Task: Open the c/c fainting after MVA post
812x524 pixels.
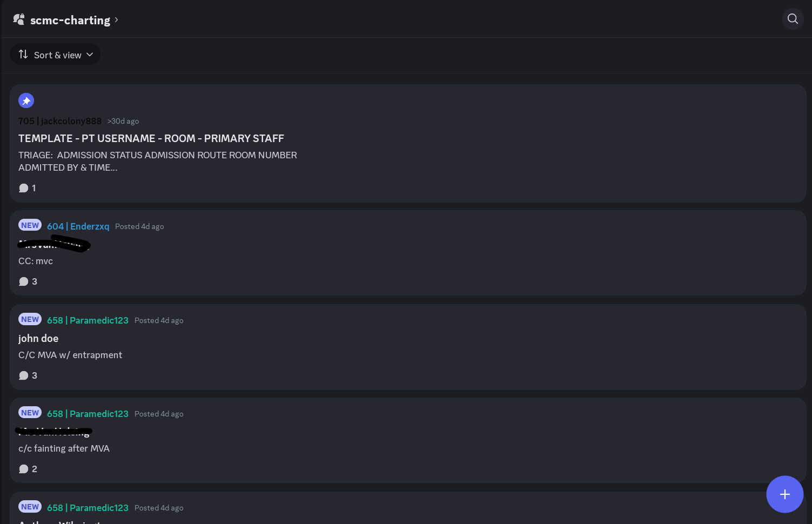Action: point(408,440)
